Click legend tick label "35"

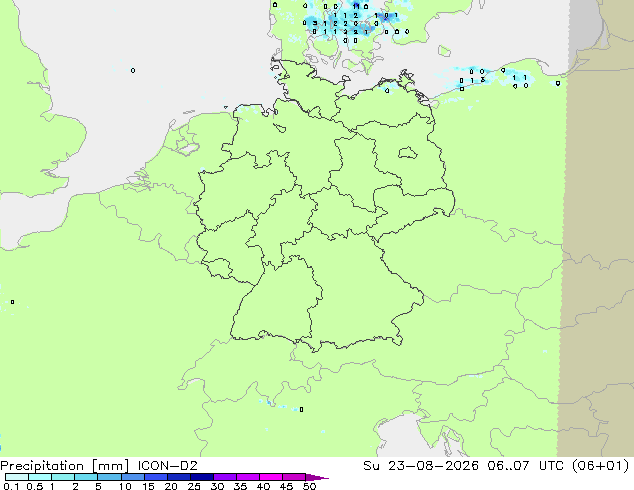(x=240, y=486)
